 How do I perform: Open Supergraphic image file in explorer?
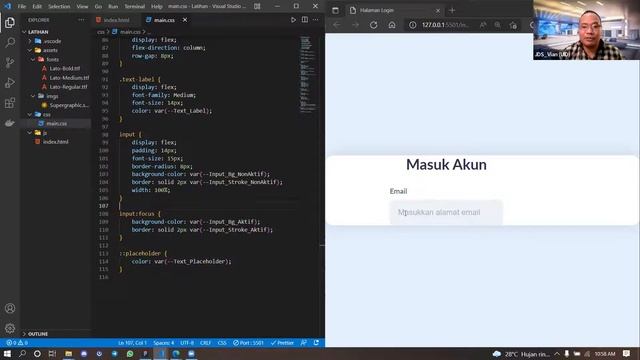click(x=69, y=105)
